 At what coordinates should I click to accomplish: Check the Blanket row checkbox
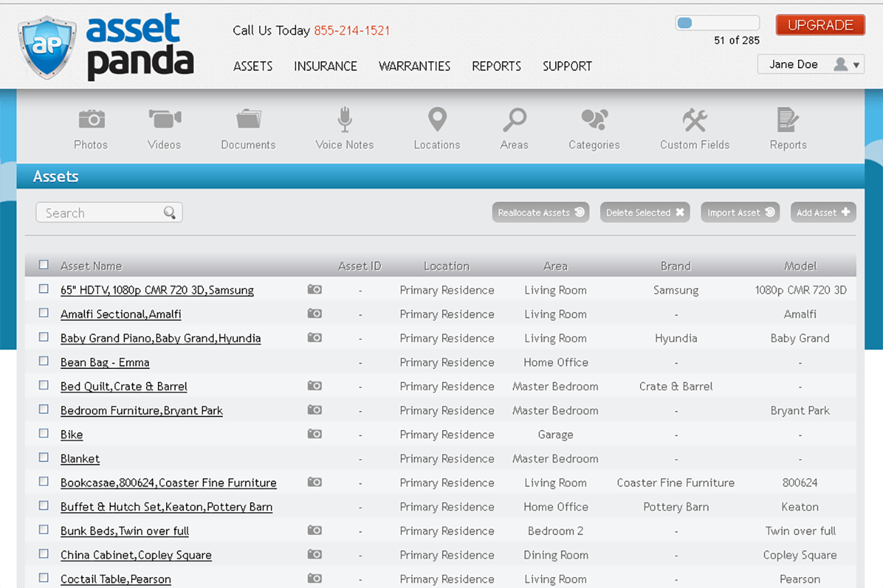pyautogui.click(x=44, y=458)
